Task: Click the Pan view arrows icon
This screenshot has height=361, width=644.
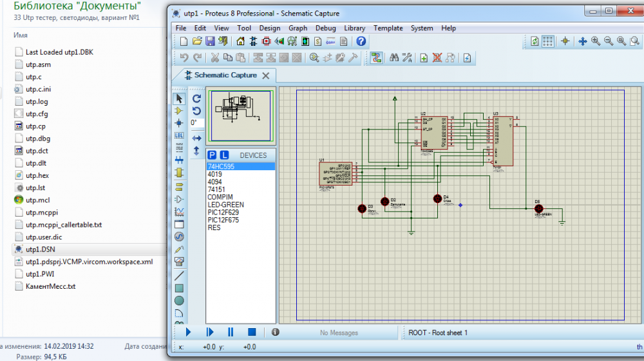Action: [x=582, y=41]
